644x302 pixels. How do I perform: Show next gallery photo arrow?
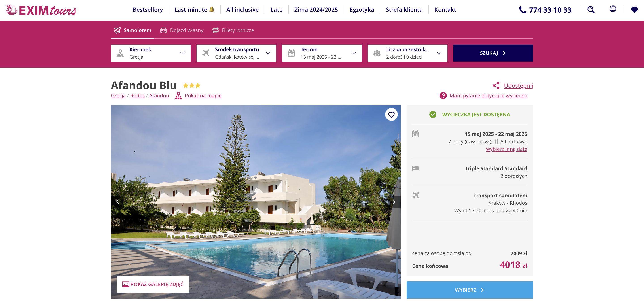coord(394,202)
